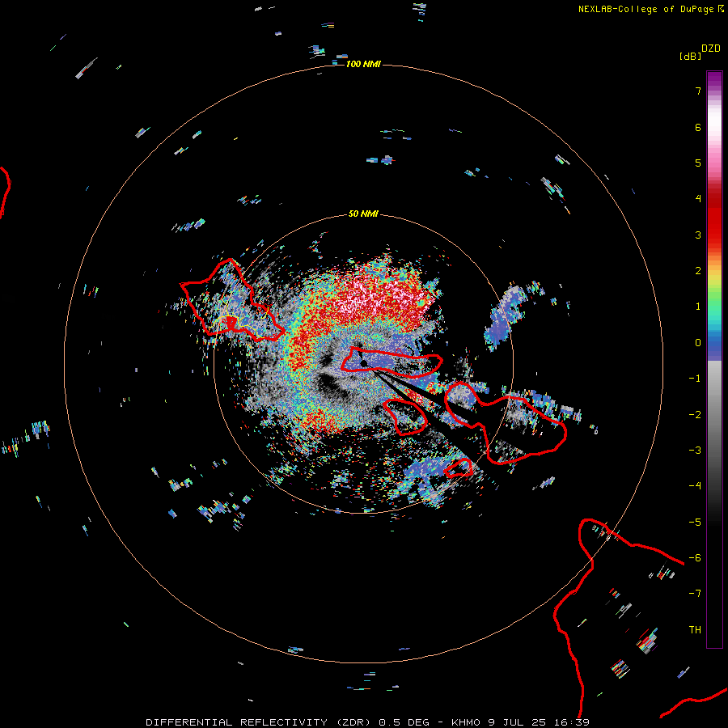Click the NEXLAB-College of DuPage label
728x728 pixels.
tap(651, 9)
